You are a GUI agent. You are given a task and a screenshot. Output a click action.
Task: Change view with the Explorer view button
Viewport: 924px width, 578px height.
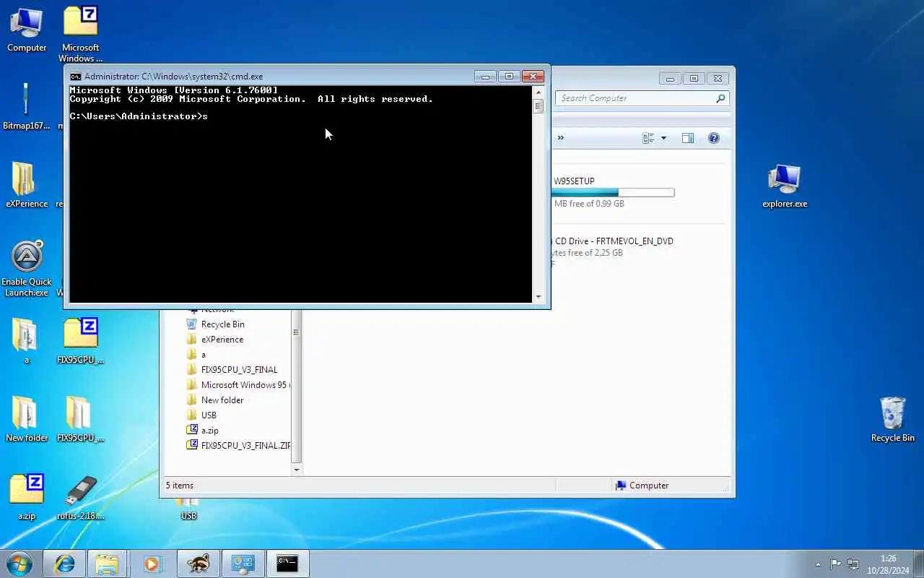tap(648, 138)
